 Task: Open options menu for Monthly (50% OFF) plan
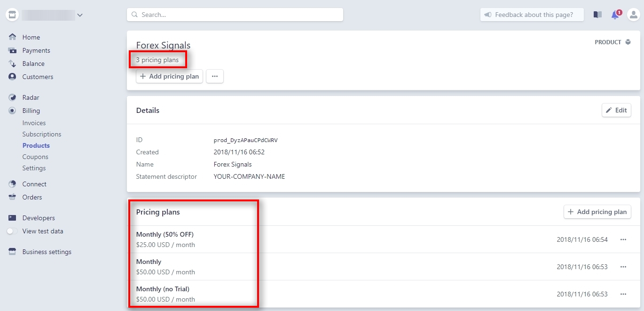(x=623, y=239)
